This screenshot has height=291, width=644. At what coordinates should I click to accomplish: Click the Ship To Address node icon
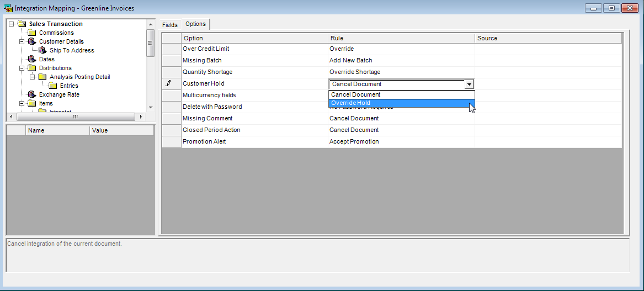(x=42, y=50)
